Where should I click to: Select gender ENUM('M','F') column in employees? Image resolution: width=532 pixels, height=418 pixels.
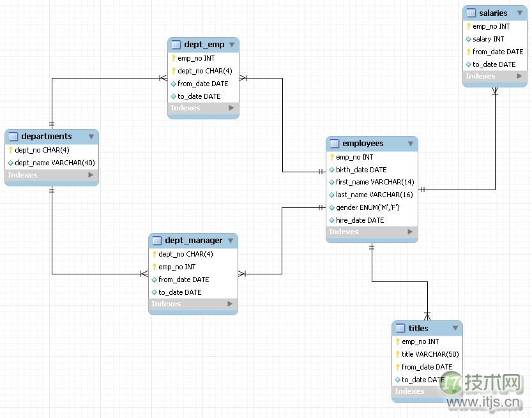[368, 207]
